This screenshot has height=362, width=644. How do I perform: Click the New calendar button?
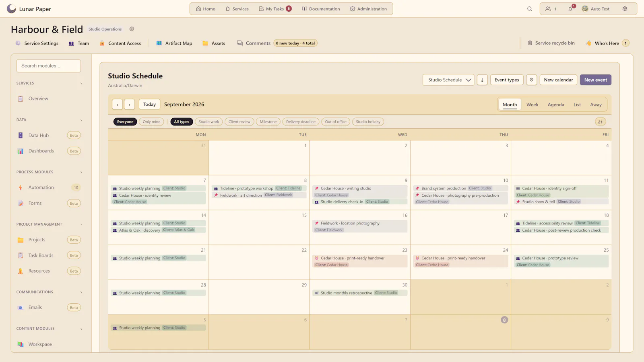(x=558, y=80)
